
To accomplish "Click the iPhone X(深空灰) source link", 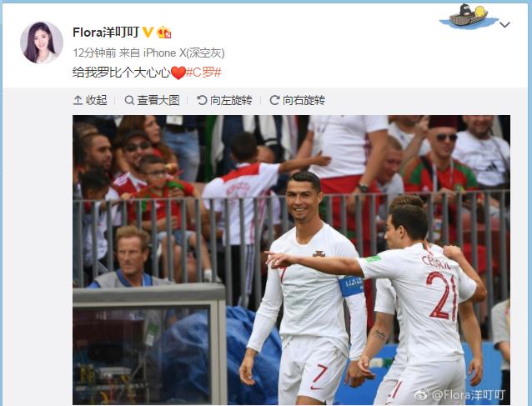I will tap(184, 53).
